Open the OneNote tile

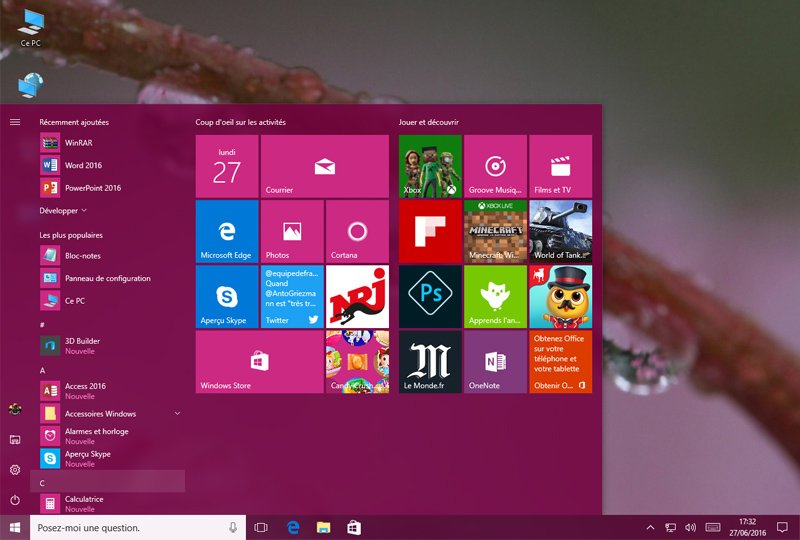pos(494,362)
